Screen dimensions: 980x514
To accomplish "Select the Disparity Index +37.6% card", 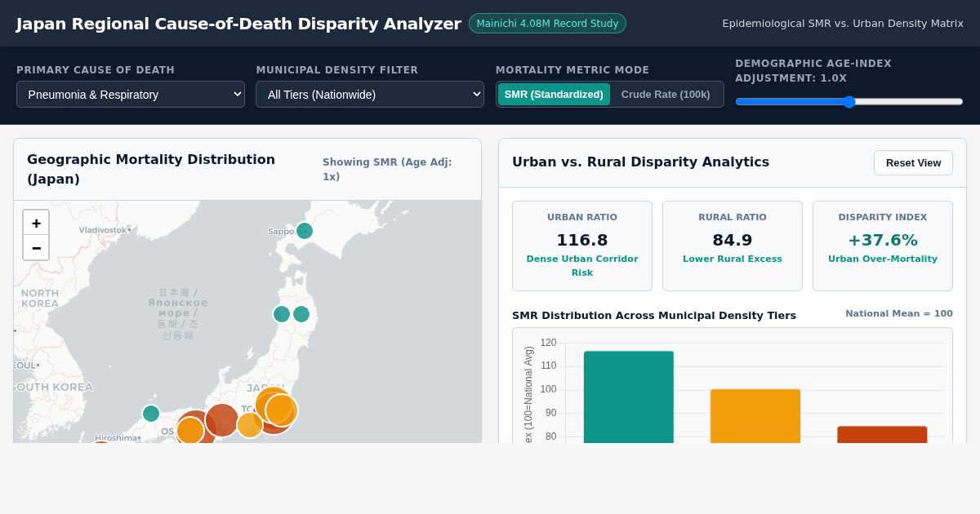I will click(x=883, y=246).
